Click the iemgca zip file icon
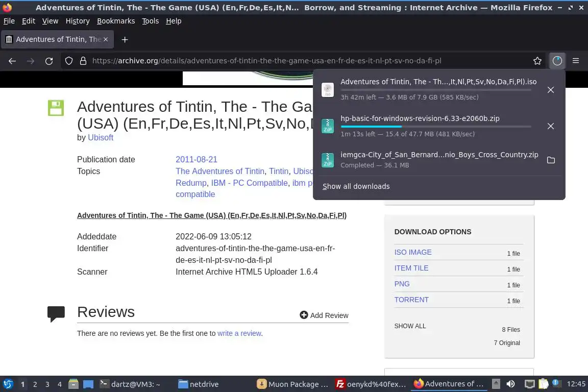This screenshot has height=392, width=588. click(328, 160)
